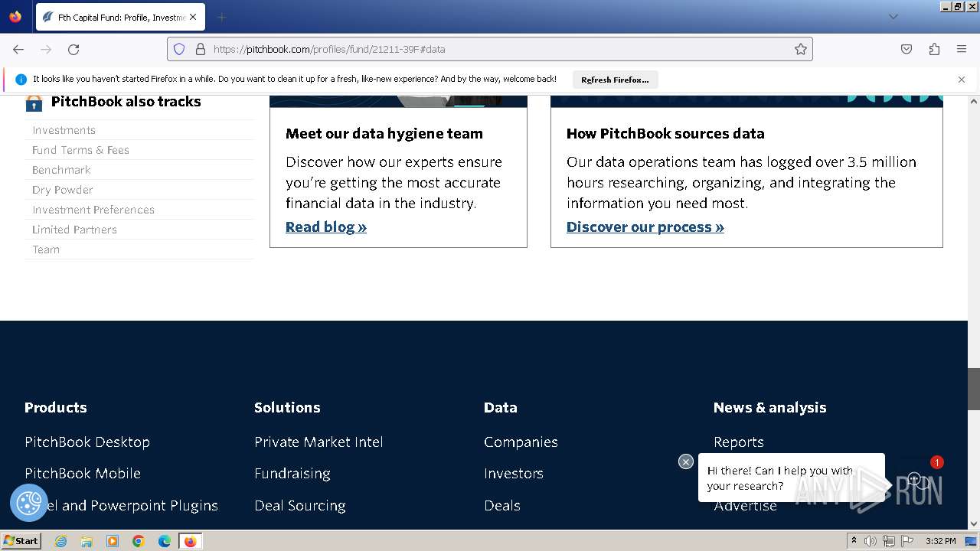
Task: Click the Firefox logo icon
Action: (15, 16)
